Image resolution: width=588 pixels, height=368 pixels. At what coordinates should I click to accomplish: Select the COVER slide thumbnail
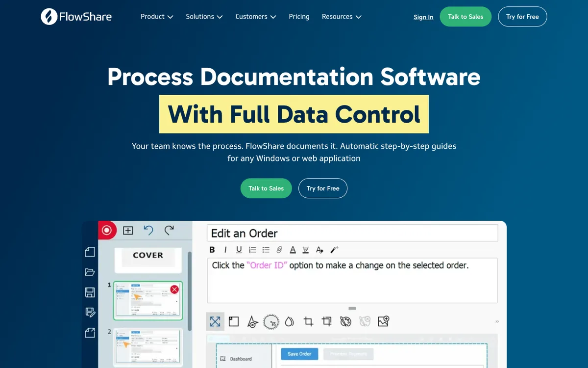pos(148,260)
